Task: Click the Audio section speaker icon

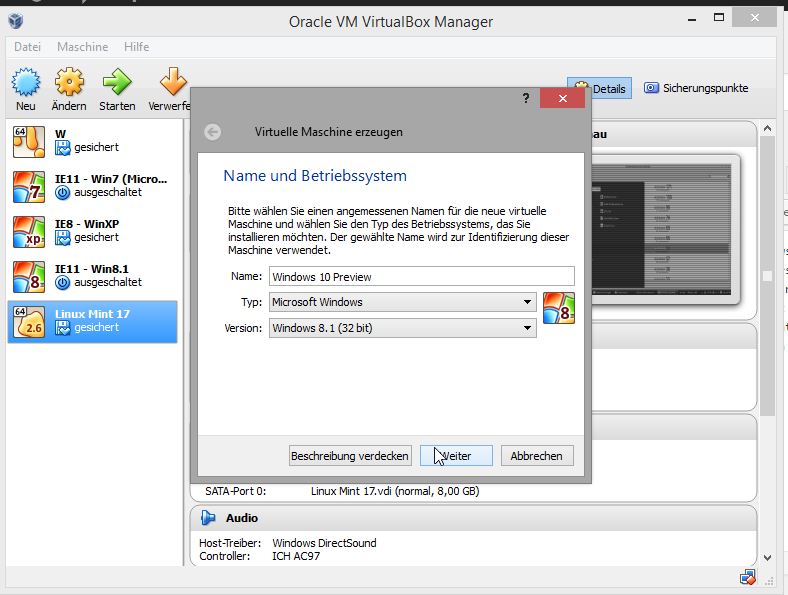Action: tap(208, 518)
